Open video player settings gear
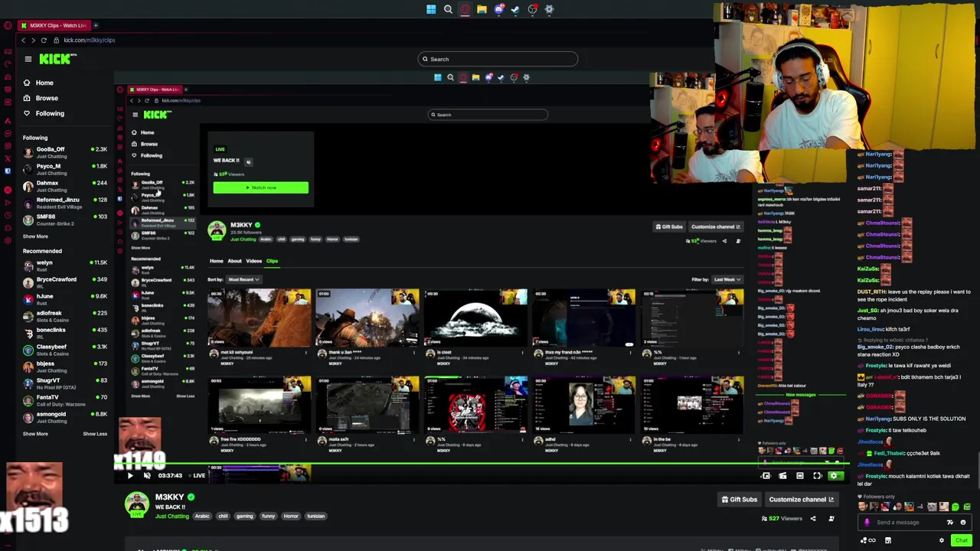 pyautogui.click(x=835, y=476)
